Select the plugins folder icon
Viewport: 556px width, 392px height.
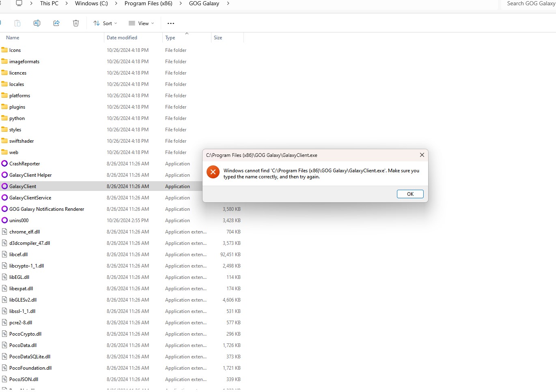[x=4, y=107]
